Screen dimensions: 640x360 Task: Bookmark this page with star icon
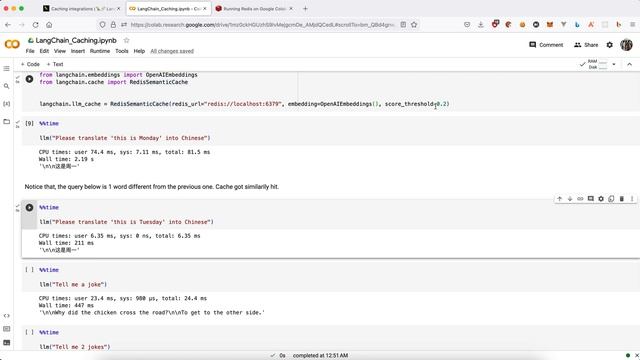414,25
